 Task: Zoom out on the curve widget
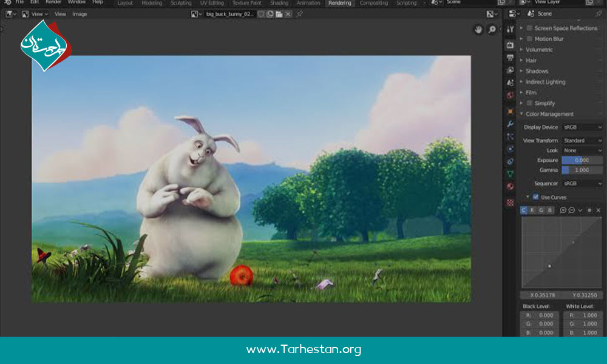572,210
